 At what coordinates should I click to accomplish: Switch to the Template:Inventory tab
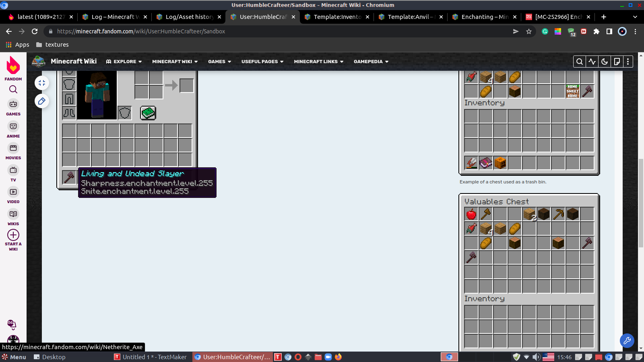pos(336,17)
